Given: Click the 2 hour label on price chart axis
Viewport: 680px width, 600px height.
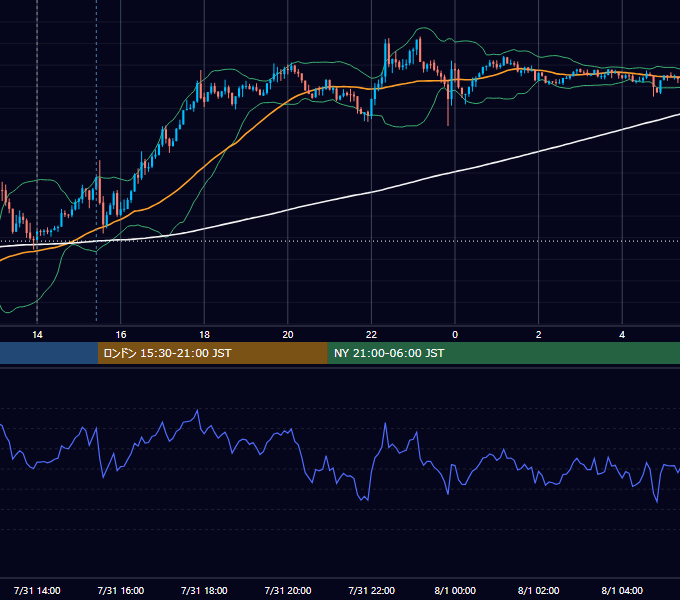Looking at the screenshot, I should click(539, 335).
